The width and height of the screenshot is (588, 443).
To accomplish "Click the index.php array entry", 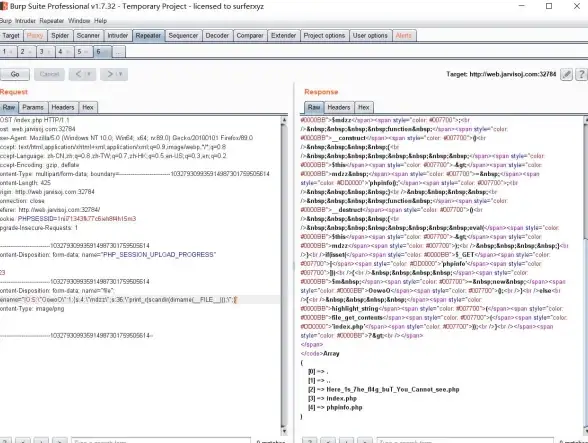I will [x=341, y=398].
